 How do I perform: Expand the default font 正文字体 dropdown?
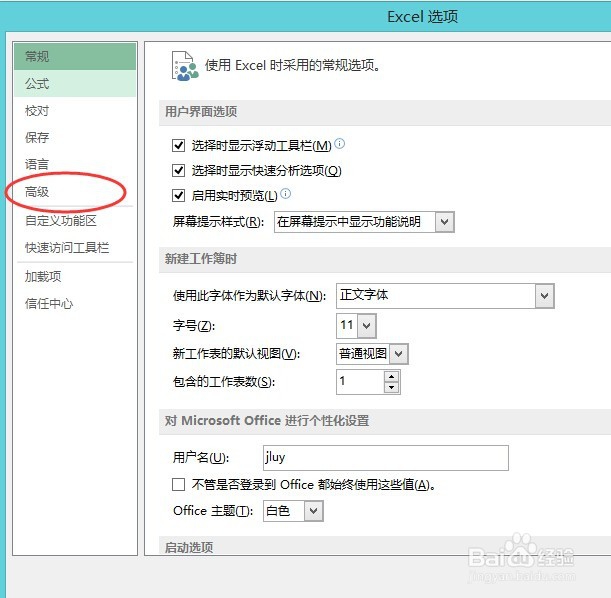click(544, 296)
